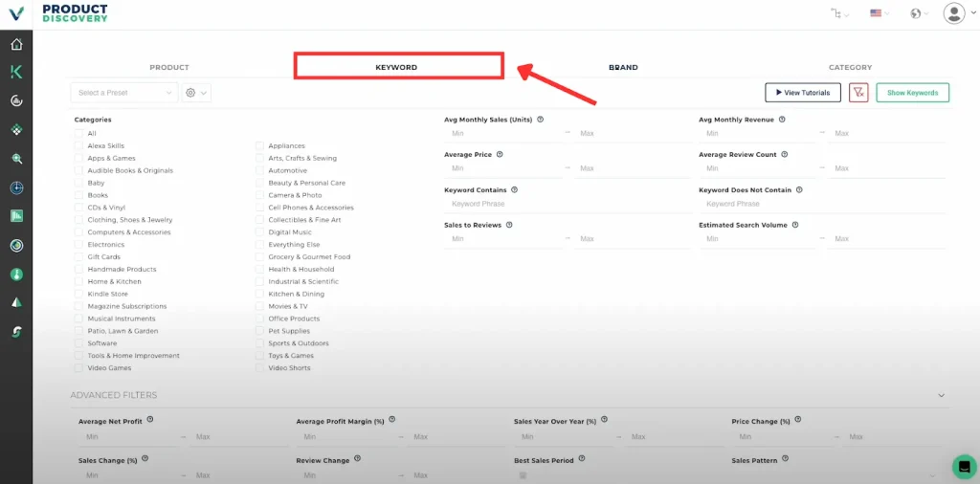The width and height of the screenshot is (980, 484).
Task: Click help icon next to Avg Monthly Sales
Action: point(540,120)
